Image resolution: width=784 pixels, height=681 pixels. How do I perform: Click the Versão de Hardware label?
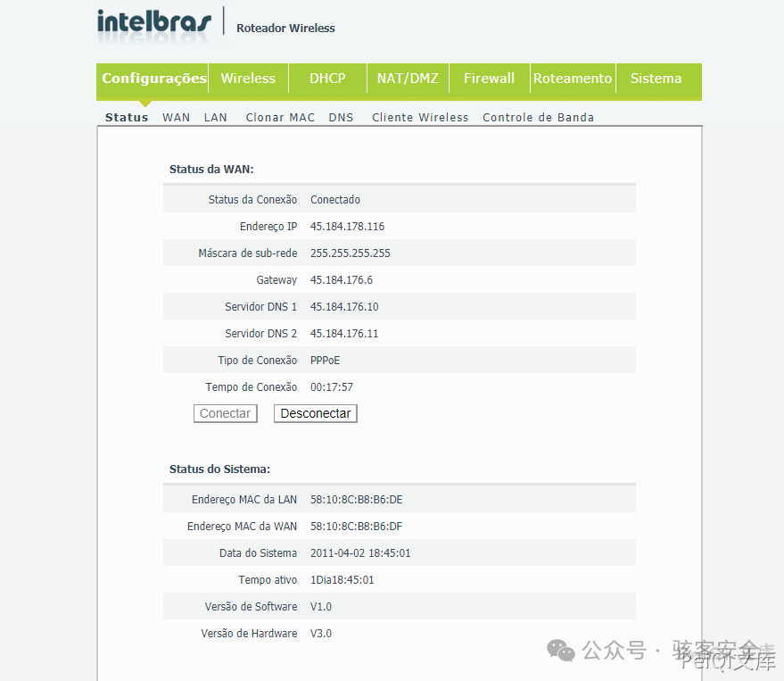pos(249,634)
